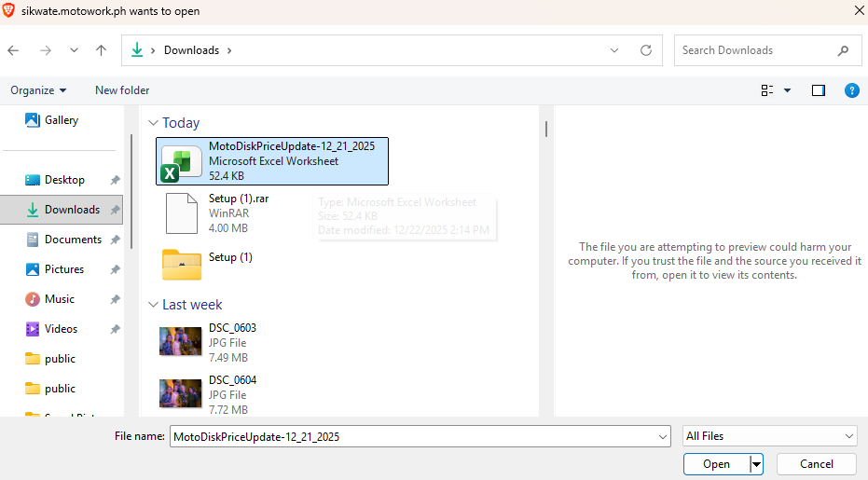Click the Back navigation arrow

click(14, 50)
